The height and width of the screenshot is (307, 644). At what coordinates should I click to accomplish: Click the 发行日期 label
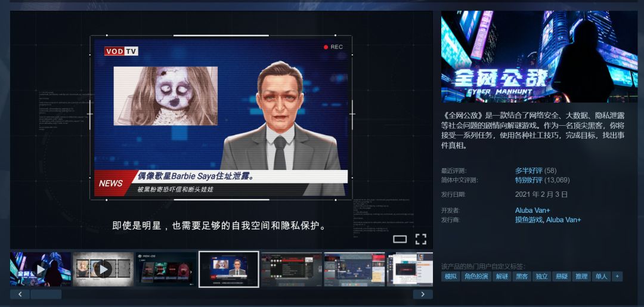(454, 194)
